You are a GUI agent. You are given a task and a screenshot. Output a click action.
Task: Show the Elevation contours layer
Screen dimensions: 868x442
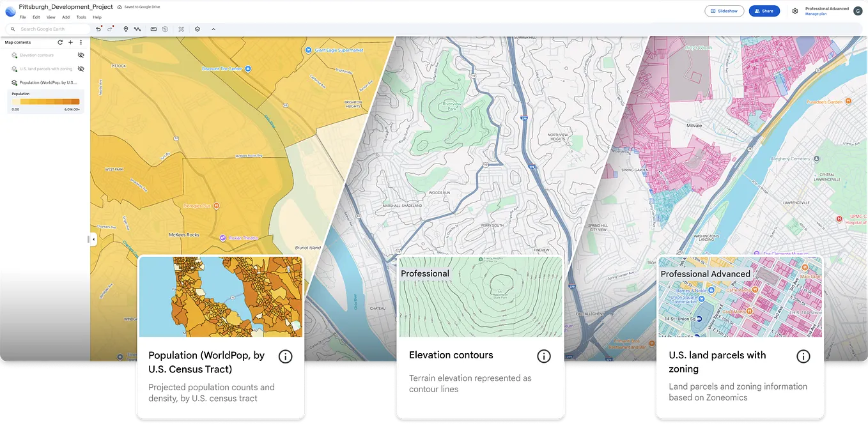pos(81,55)
